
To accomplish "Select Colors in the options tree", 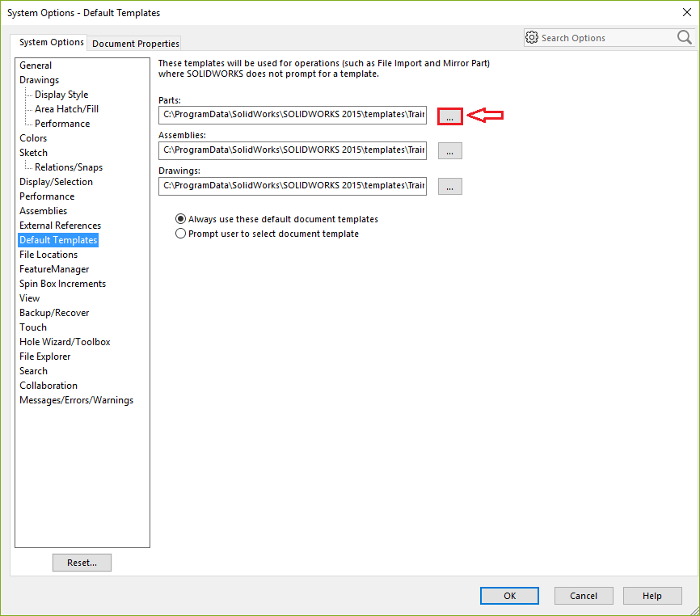I will pyautogui.click(x=33, y=138).
